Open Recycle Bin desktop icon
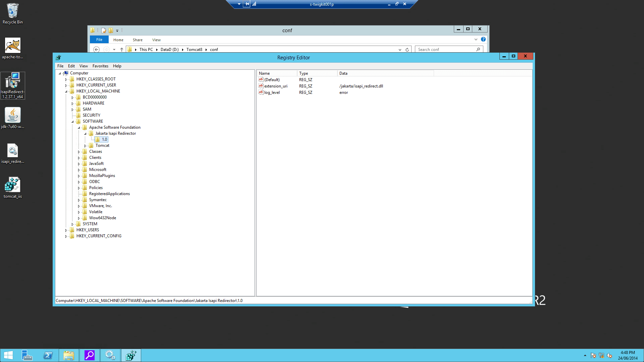This screenshot has height=362, width=644. pyautogui.click(x=13, y=13)
